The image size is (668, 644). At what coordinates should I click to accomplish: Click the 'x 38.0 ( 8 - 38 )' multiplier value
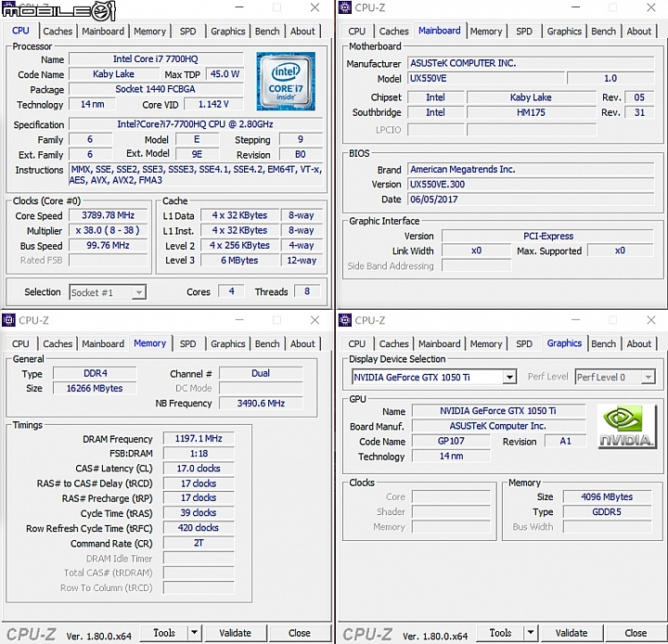pos(109,230)
